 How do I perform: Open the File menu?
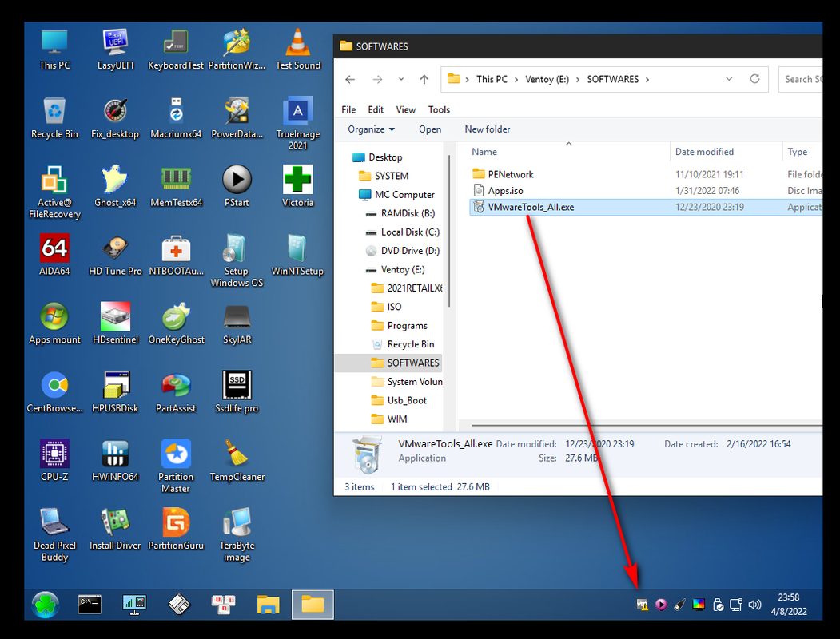348,109
